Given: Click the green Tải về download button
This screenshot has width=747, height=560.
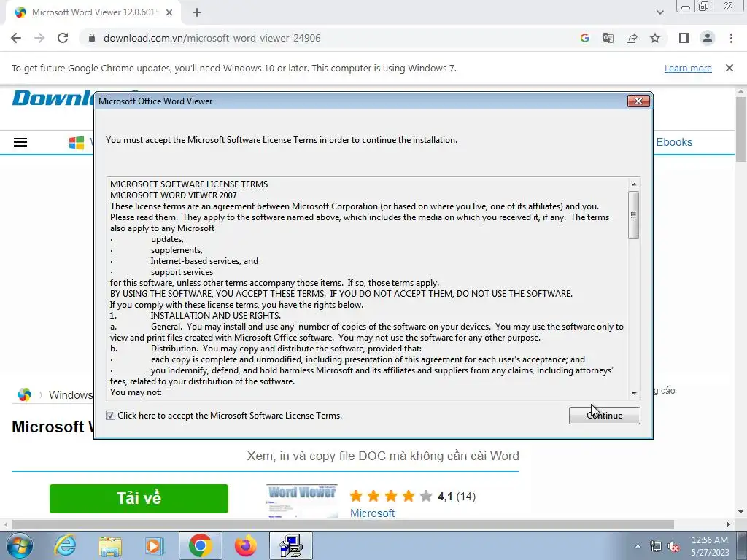Looking at the screenshot, I should click(139, 499).
